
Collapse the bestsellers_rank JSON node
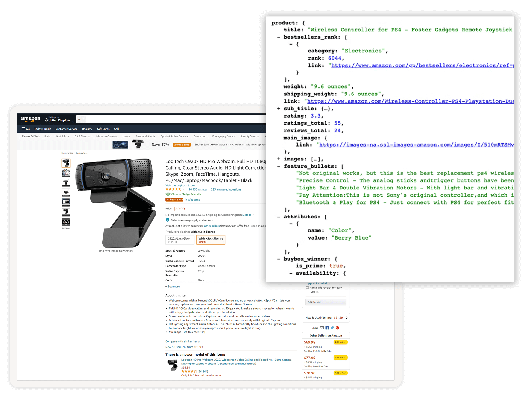coord(279,37)
